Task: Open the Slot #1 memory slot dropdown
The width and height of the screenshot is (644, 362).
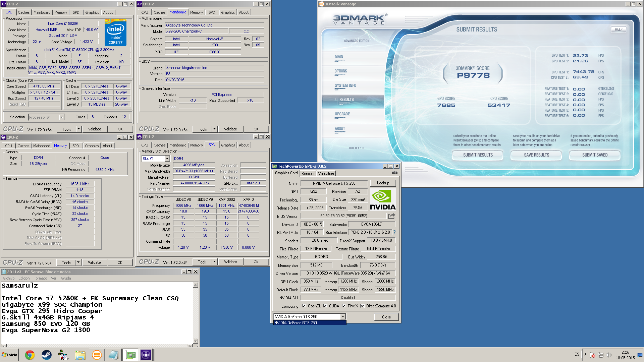Action: pos(167,159)
